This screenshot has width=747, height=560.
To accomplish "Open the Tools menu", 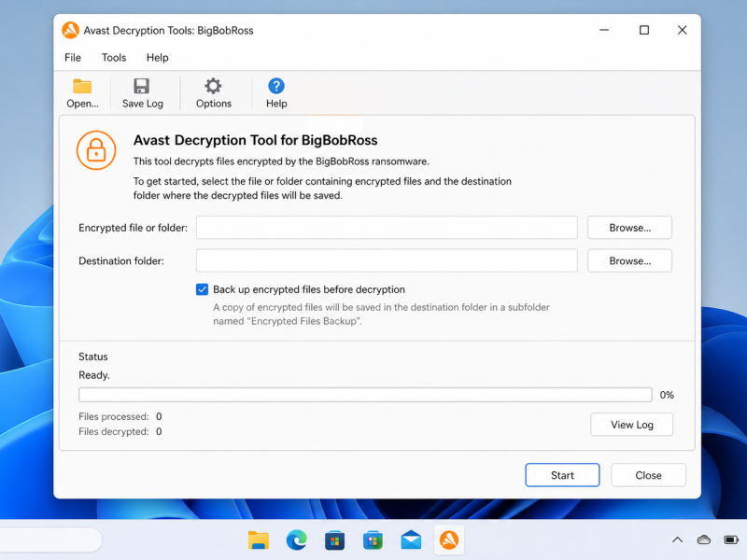I will click(114, 58).
